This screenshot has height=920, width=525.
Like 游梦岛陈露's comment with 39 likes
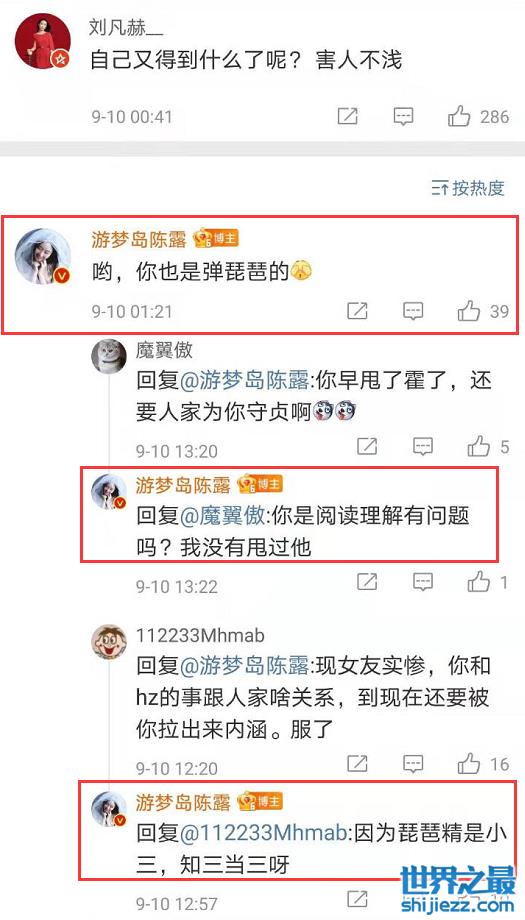coord(469,311)
